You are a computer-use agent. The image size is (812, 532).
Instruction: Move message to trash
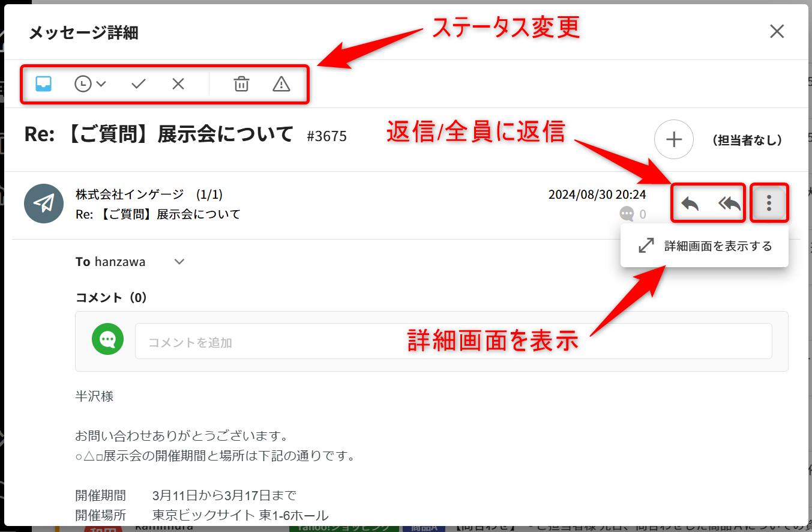(x=241, y=84)
